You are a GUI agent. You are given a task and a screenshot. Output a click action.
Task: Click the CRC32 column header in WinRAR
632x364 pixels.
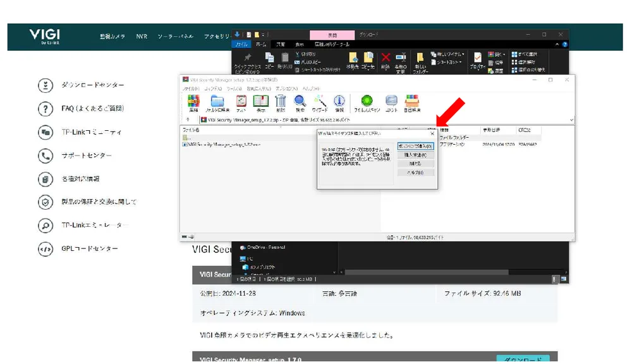pos(525,130)
